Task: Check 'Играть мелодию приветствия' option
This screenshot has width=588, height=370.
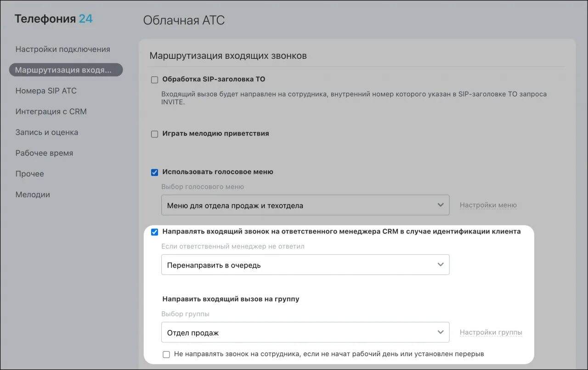Action: tap(155, 134)
